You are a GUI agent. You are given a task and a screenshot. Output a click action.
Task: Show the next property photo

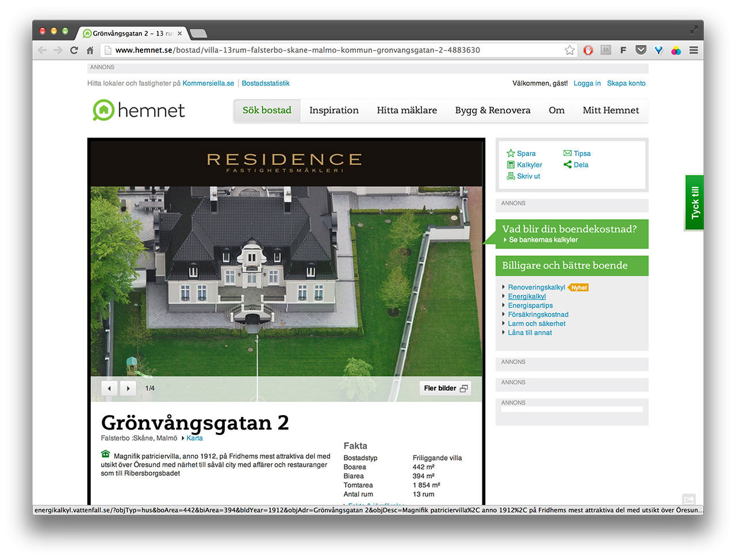click(128, 388)
